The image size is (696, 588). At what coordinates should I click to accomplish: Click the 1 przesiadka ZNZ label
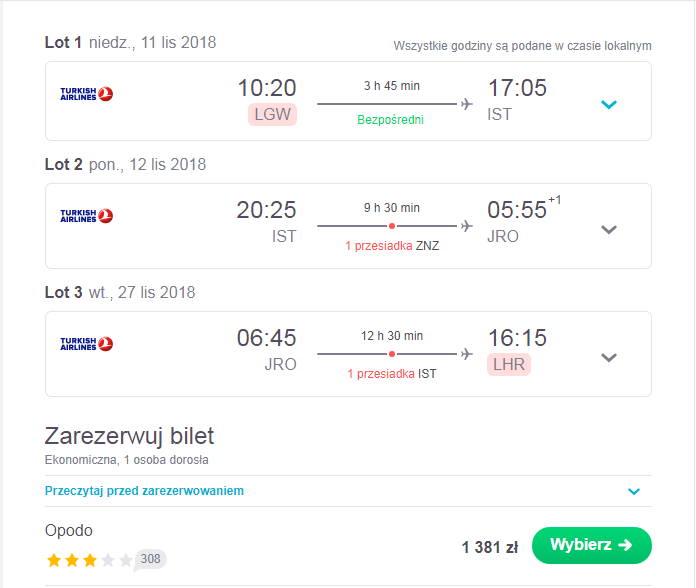point(392,246)
